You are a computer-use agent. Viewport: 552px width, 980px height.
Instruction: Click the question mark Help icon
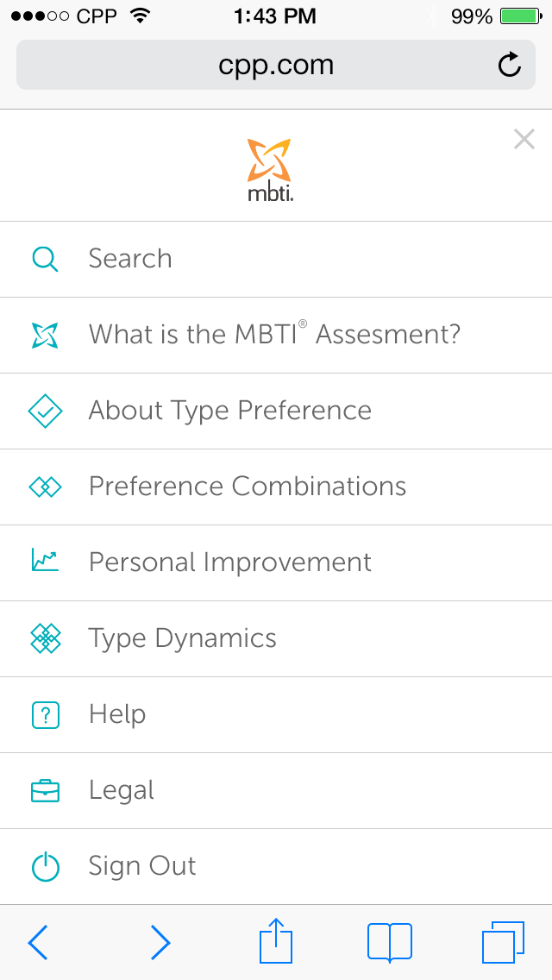pyautogui.click(x=45, y=715)
